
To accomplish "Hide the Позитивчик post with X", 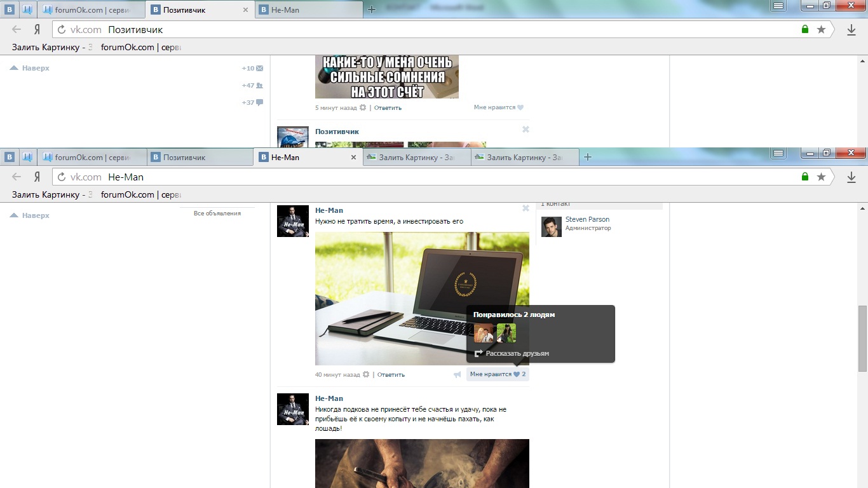I will (x=526, y=129).
